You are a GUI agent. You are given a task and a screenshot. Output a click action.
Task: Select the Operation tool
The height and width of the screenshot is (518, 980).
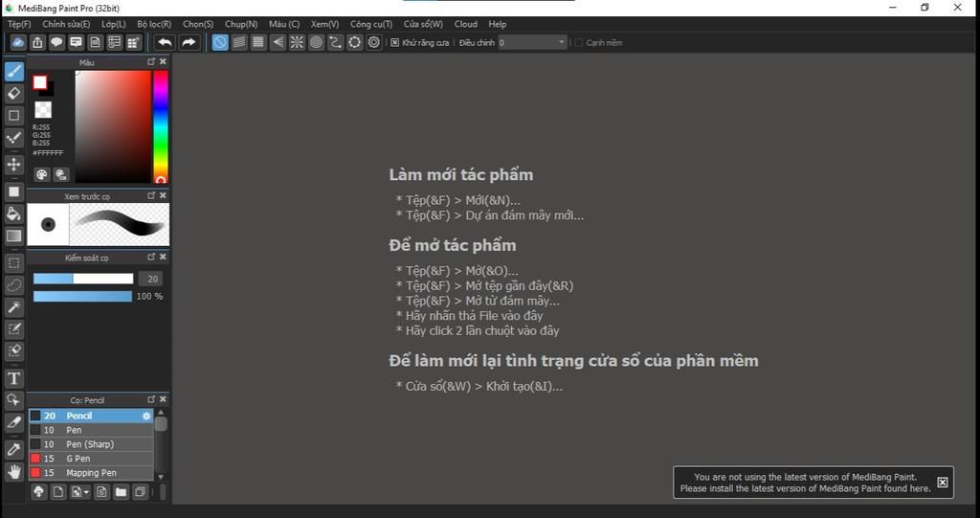tap(13, 400)
